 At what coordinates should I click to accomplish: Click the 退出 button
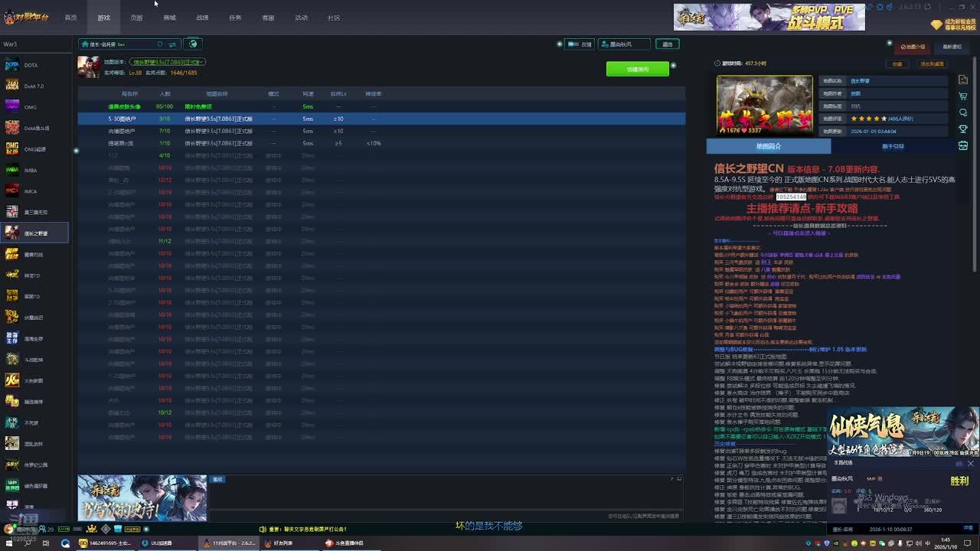tap(668, 44)
